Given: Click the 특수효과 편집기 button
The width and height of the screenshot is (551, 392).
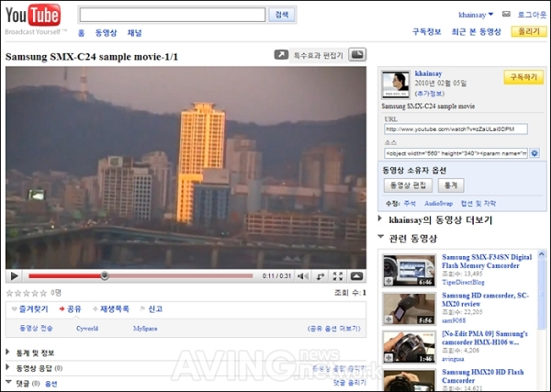Looking at the screenshot, I should tap(318, 55).
